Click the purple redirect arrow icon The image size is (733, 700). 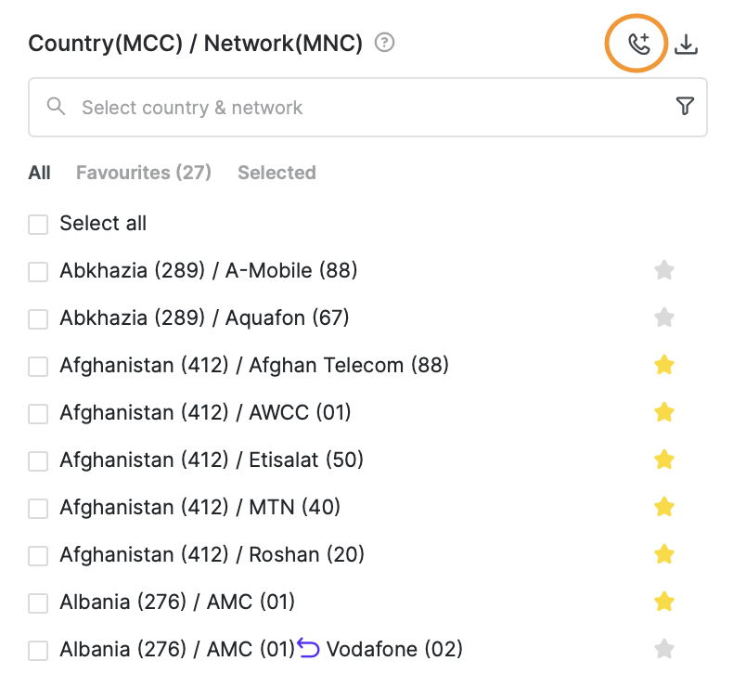coord(309,649)
